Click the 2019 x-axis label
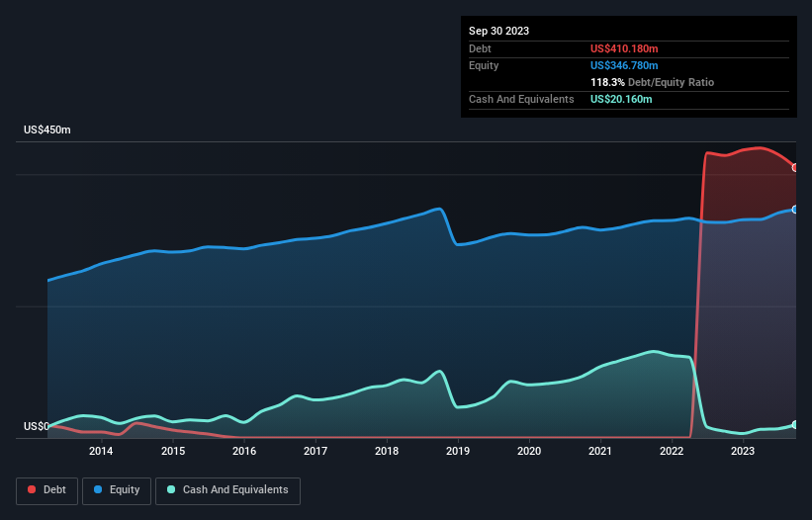 tap(458, 451)
